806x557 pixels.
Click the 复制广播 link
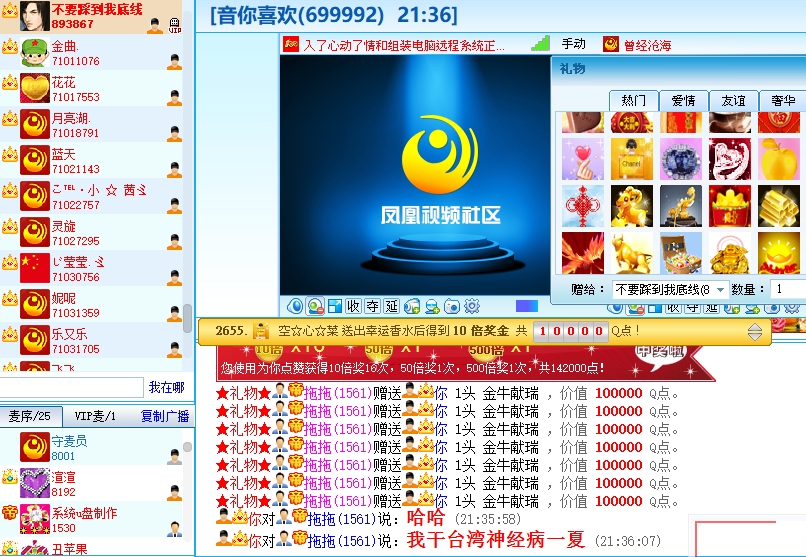[x=165, y=416]
